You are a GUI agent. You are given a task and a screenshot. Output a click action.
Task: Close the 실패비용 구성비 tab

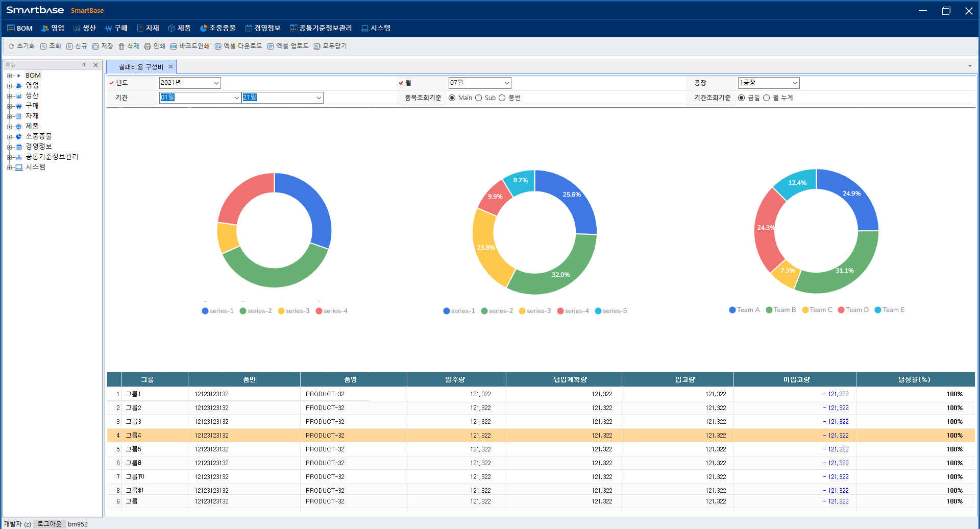point(171,67)
